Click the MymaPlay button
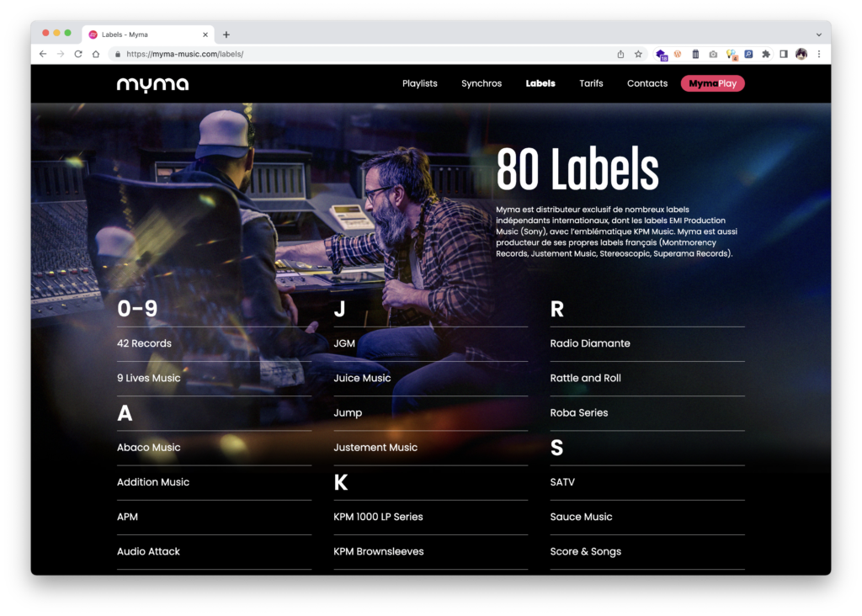The height and width of the screenshot is (616, 862). [x=712, y=83]
